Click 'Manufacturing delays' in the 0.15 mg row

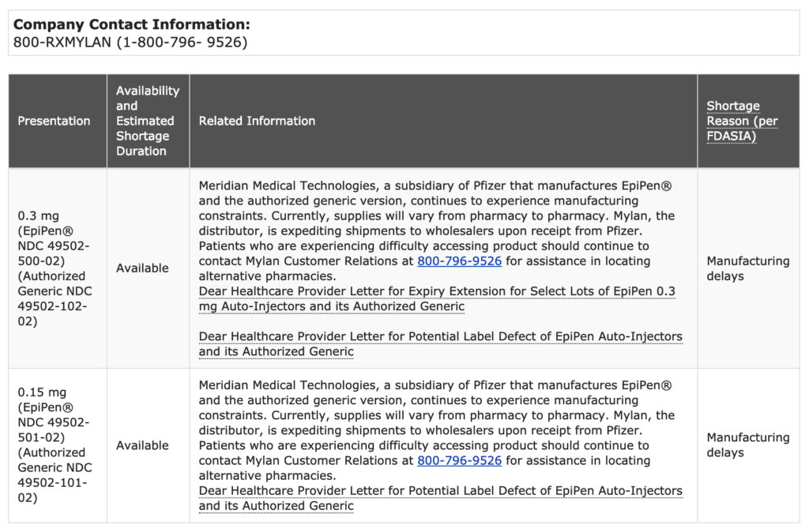coord(748,445)
